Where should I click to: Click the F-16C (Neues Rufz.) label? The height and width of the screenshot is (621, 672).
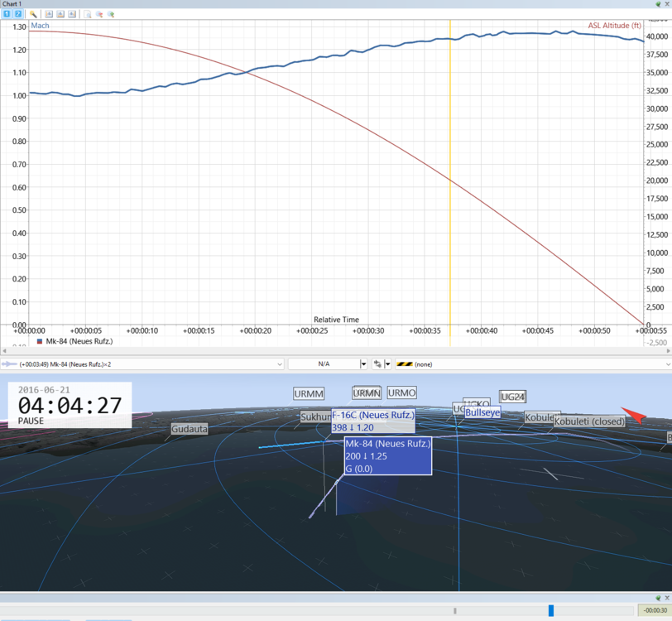click(x=373, y=415)
